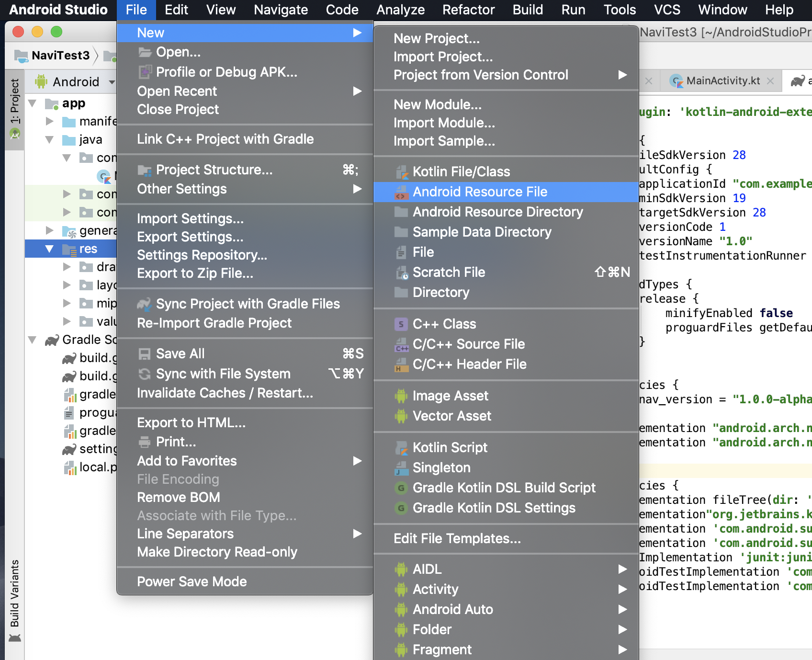812x660 pixels.
Task: Click the Android Resource File icon
Action: click(x=401, y=192)
